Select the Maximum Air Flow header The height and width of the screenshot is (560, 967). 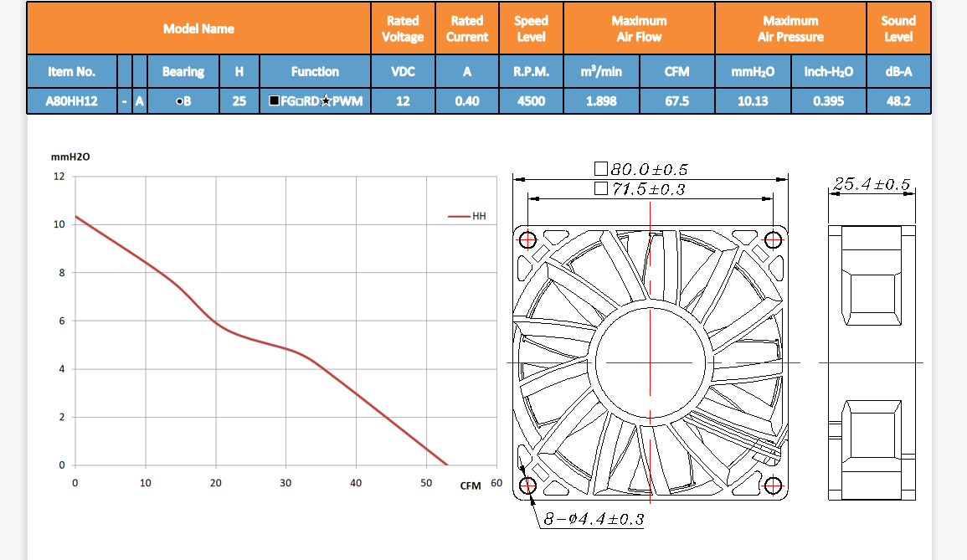639,28
